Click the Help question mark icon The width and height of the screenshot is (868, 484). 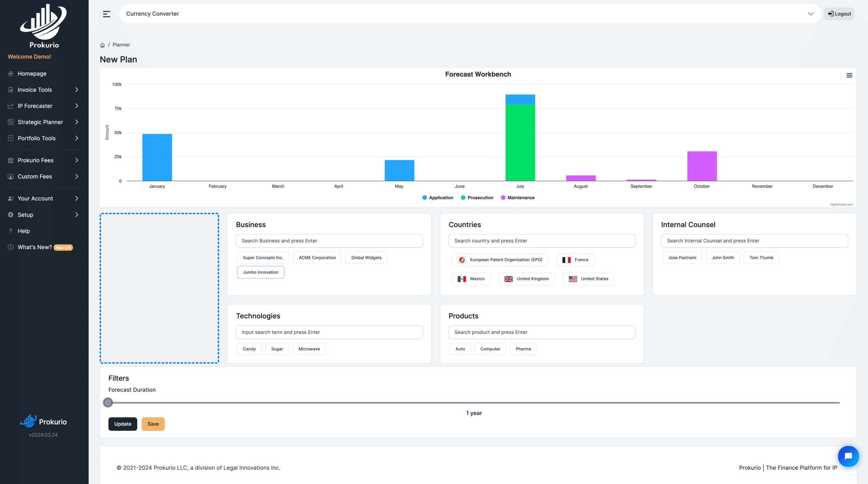(x=11, y=231)
